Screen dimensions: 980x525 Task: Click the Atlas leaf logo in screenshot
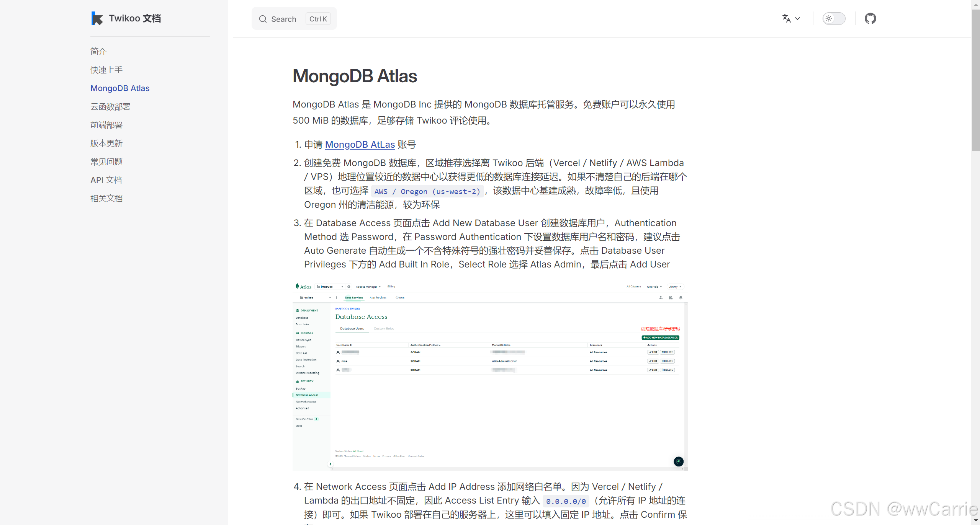297,286
